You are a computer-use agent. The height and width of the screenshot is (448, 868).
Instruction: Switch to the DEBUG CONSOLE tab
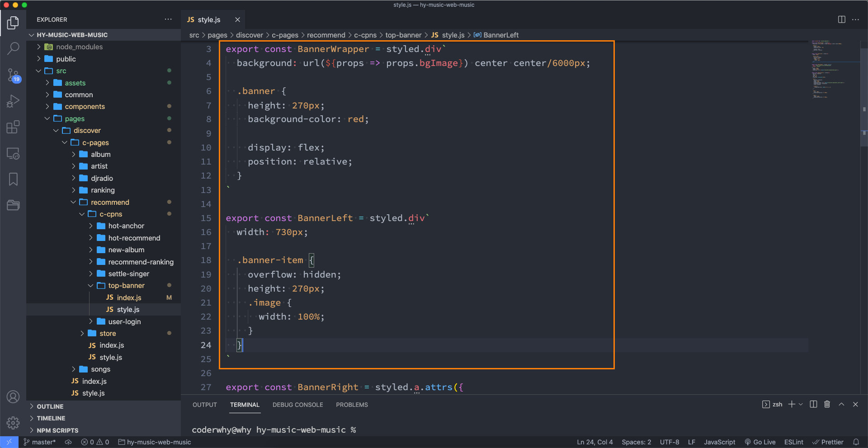[x=297, y=405]
